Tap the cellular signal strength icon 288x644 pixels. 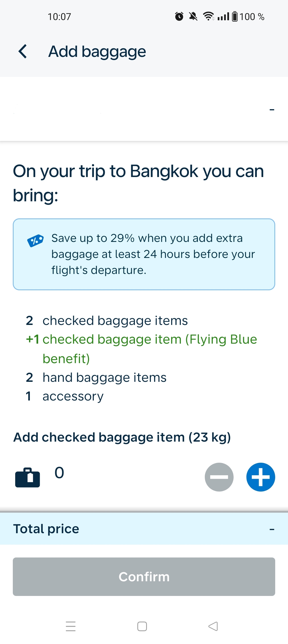coord(223,17)
